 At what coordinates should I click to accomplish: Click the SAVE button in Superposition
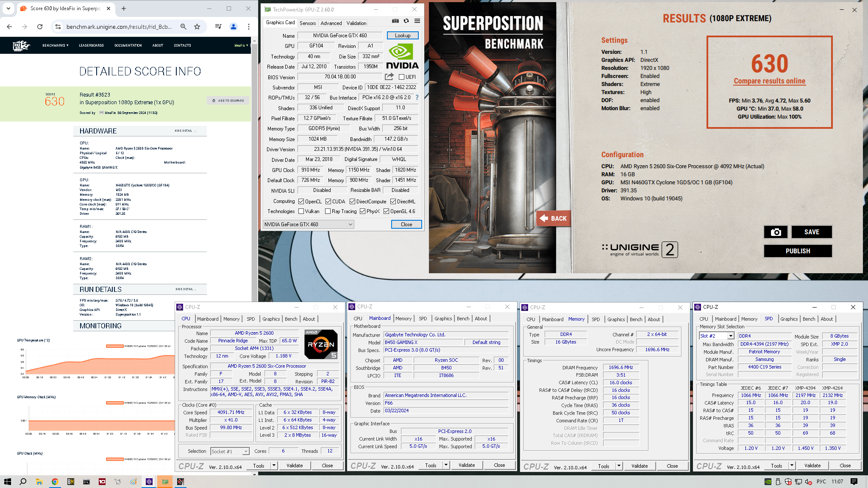812,232
